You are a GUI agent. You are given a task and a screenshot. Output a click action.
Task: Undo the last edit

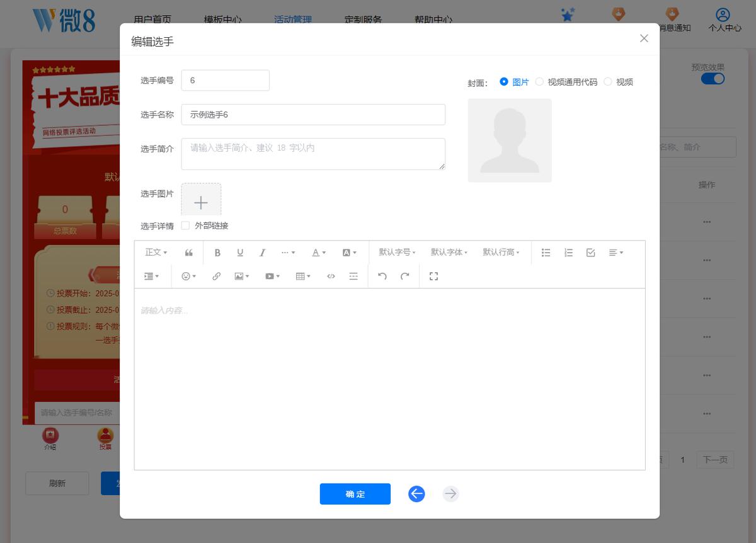[x=382, y=276]
